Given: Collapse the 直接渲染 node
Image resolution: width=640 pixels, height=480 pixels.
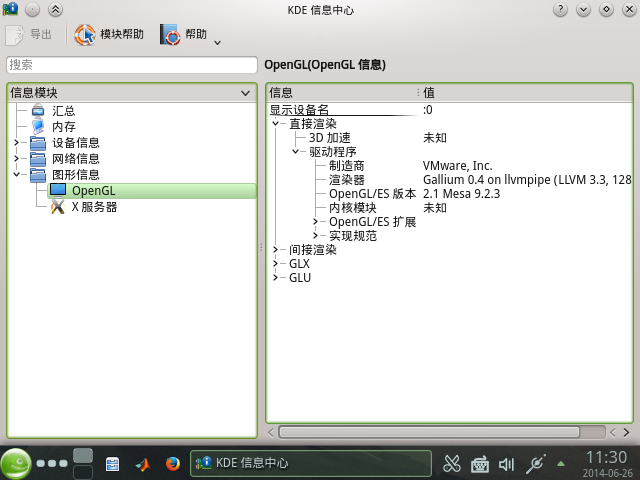Looking at the screenshot, I should point(276,123).
